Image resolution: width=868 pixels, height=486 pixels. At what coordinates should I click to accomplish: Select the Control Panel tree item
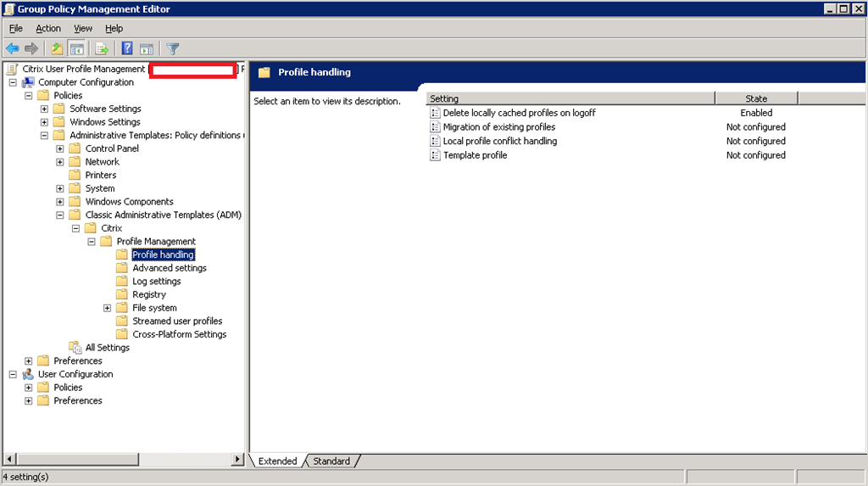(x=112, y=148)
